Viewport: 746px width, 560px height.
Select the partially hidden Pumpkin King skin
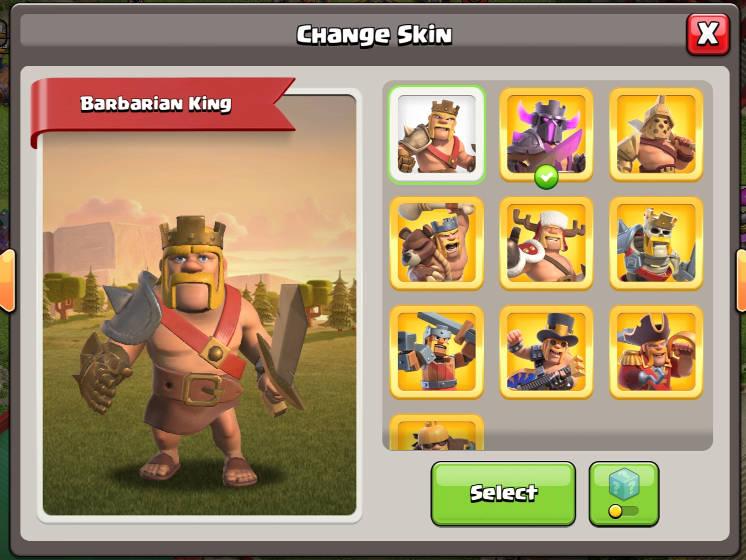pyautogui.click(x=437, y=432)
